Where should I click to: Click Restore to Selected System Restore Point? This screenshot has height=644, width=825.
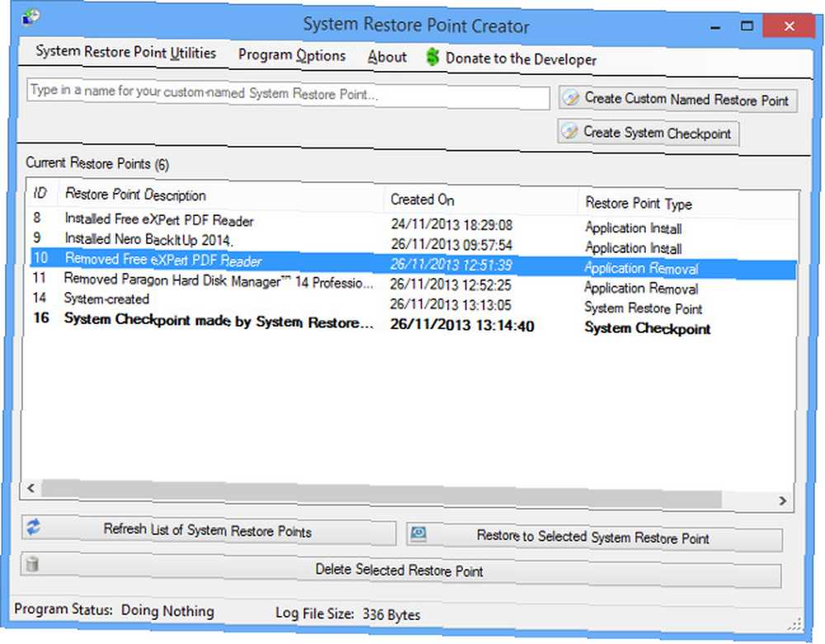594,537
